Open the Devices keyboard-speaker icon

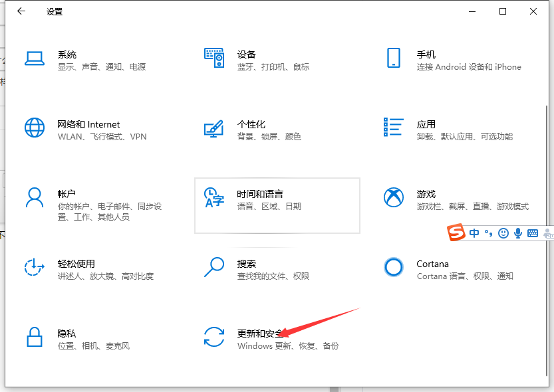[214, 58]
